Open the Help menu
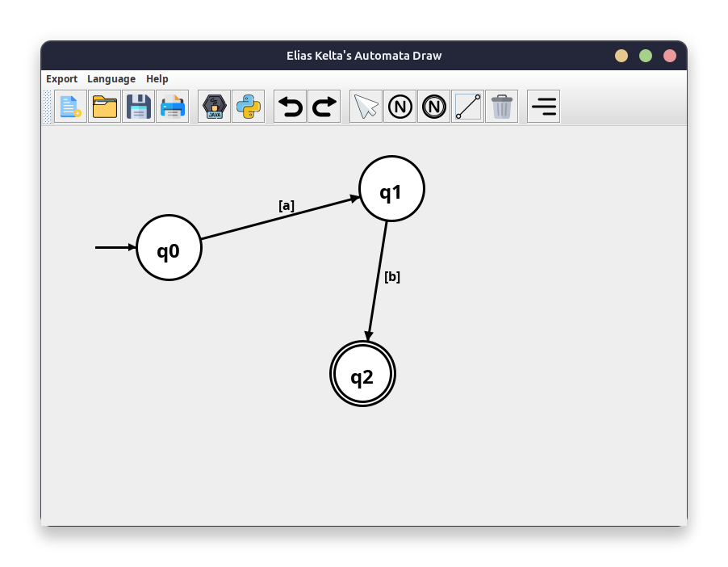The image size is (728, 567). pyautogui.click(x=157, y=79)
